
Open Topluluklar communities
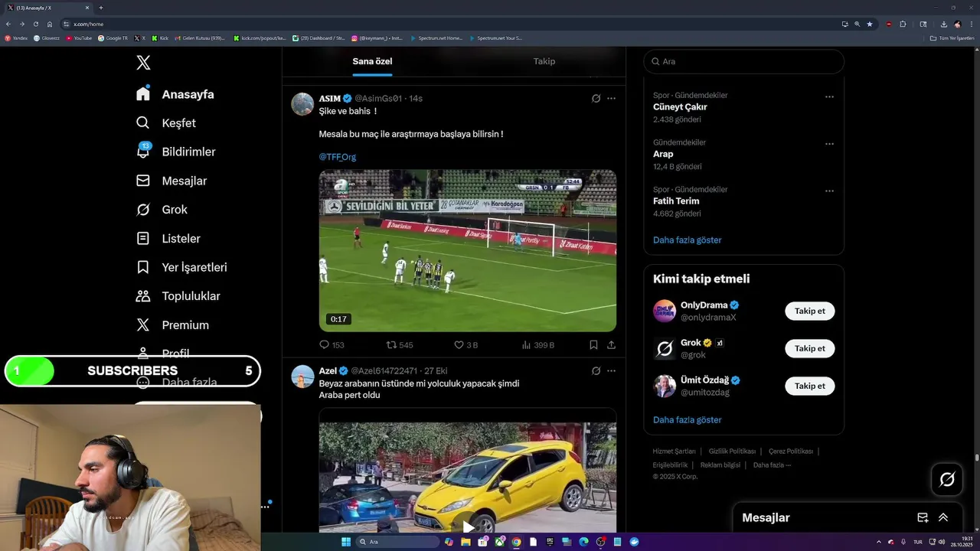coord(178,296)
